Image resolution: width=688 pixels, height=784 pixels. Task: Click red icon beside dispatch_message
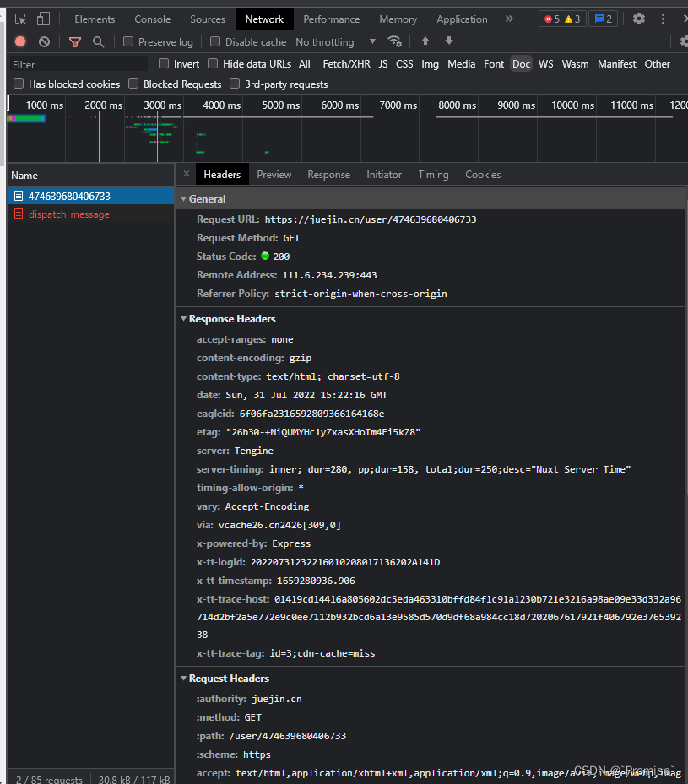(19, 214)
